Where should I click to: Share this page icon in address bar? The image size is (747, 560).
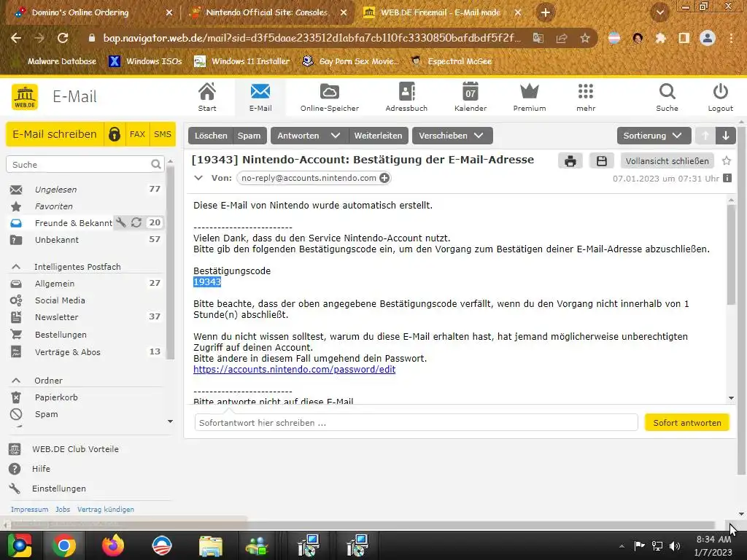click(562, 38)
